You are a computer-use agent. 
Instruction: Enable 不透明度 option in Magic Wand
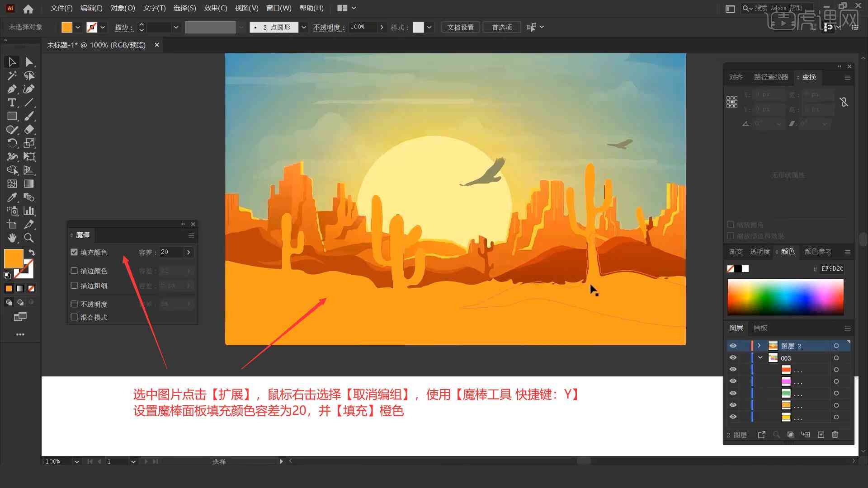(75, 304)
